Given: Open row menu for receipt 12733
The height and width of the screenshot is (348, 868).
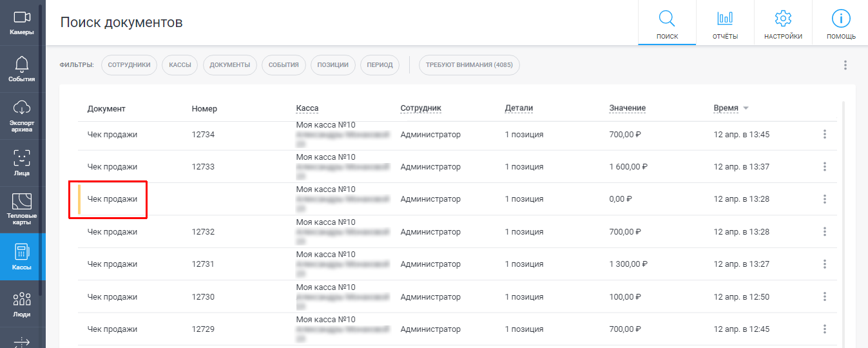Looking at the screenshot, I should [825, 167].
